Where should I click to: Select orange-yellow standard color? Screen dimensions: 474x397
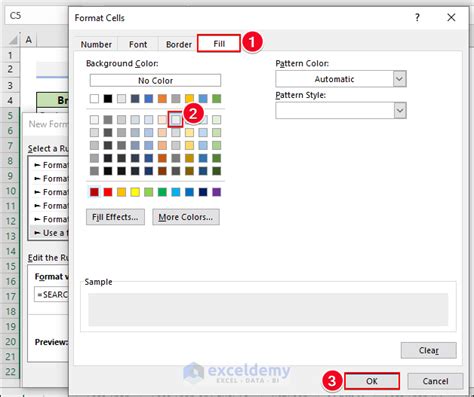tap(121, 192)
